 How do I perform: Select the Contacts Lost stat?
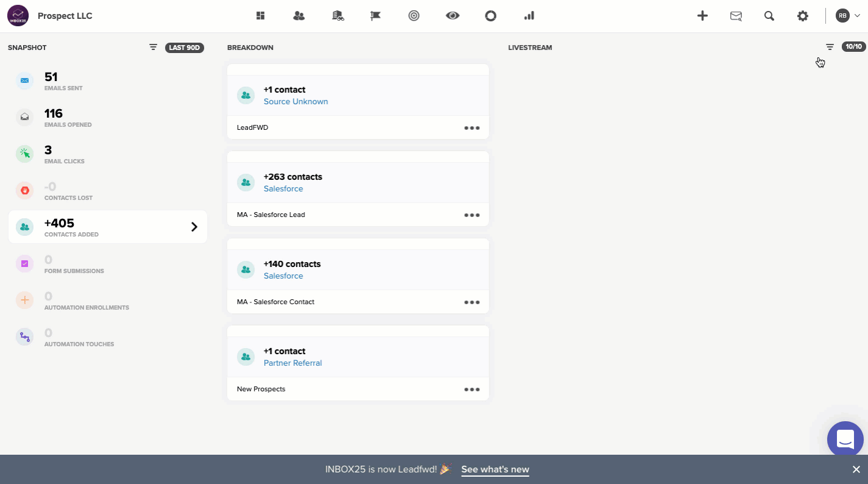point(108,190)
